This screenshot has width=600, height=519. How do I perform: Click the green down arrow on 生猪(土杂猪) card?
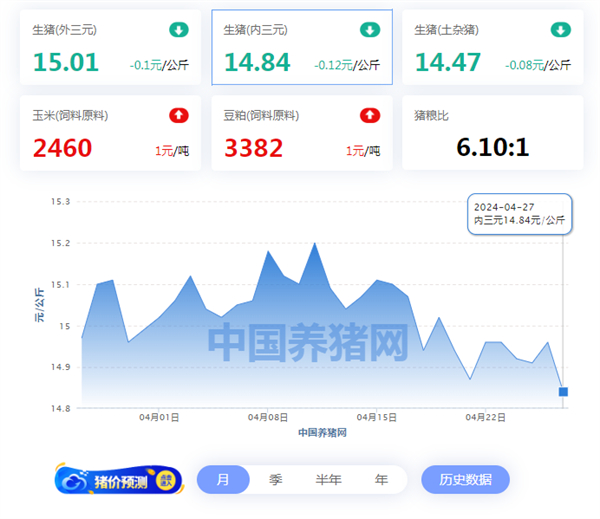pyautogui.click(x=561, y=30)
